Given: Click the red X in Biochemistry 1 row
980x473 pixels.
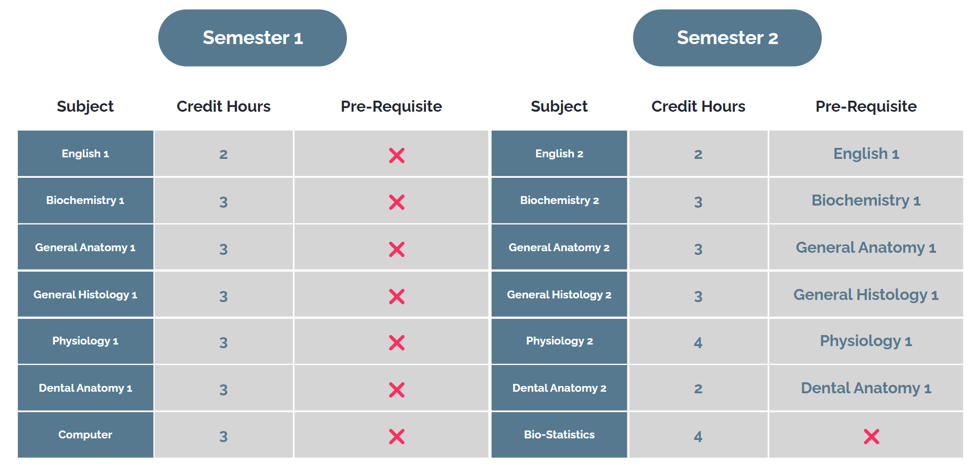Looking at the screenshot, I should pos(397,202).
